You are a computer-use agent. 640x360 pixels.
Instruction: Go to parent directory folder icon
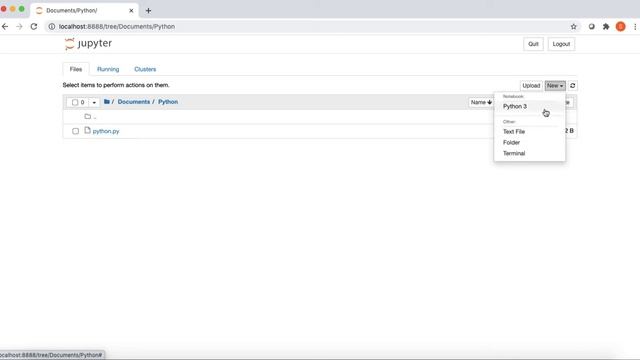click(x=88, y=116)
